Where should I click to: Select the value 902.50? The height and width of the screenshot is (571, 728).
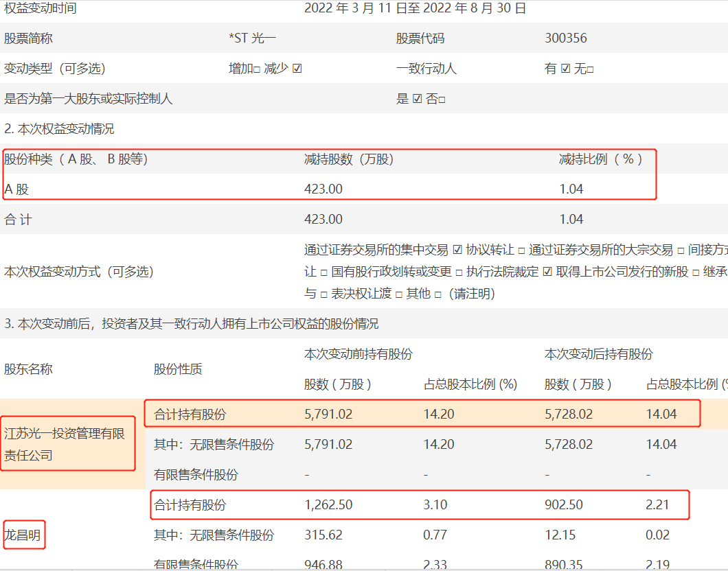point(564,504)
